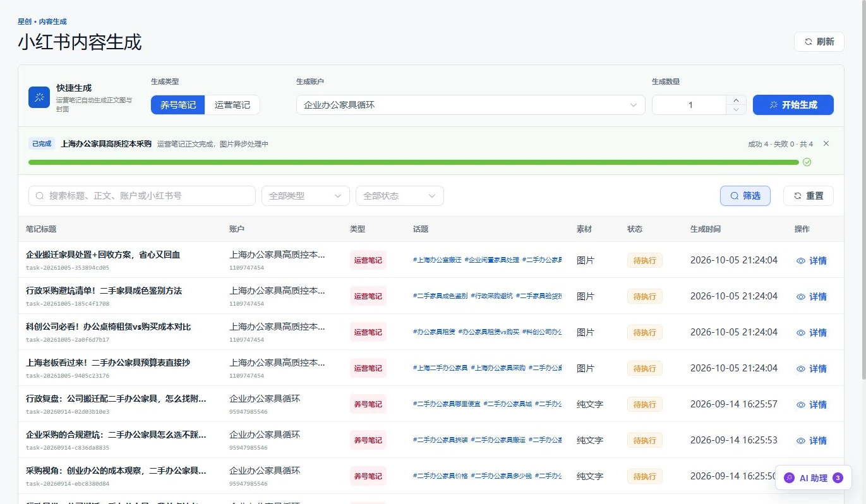Click the 笔记标题 column header
866x504 pixels.
point(41,229)
